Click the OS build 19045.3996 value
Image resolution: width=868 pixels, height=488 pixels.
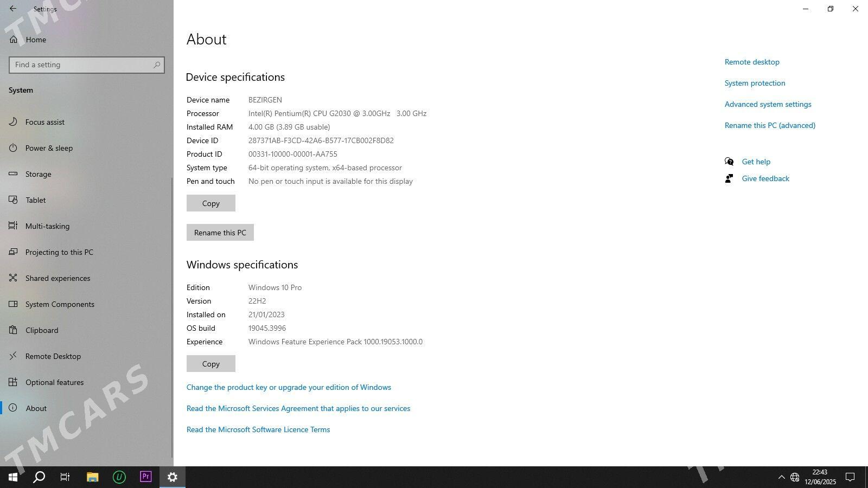click(267, 328)
